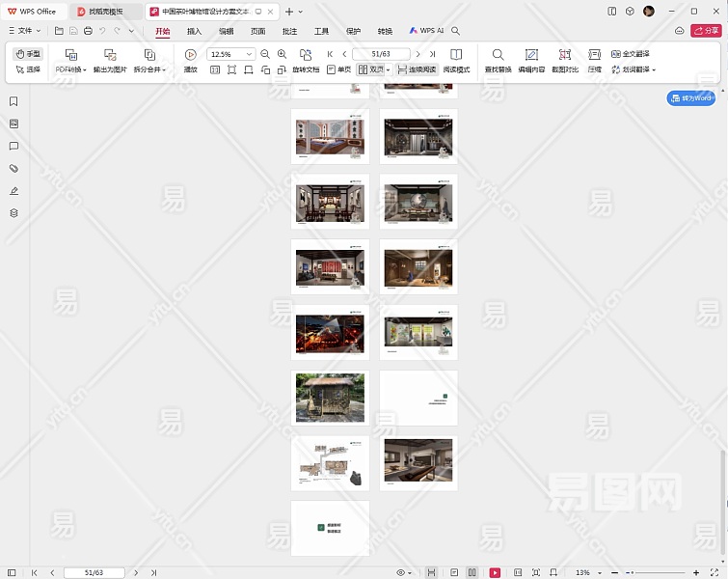Open the attachments paperclip panel
The width and height of the screenshot is (728, 579).
pyautogui.click(x=13, y=169)
